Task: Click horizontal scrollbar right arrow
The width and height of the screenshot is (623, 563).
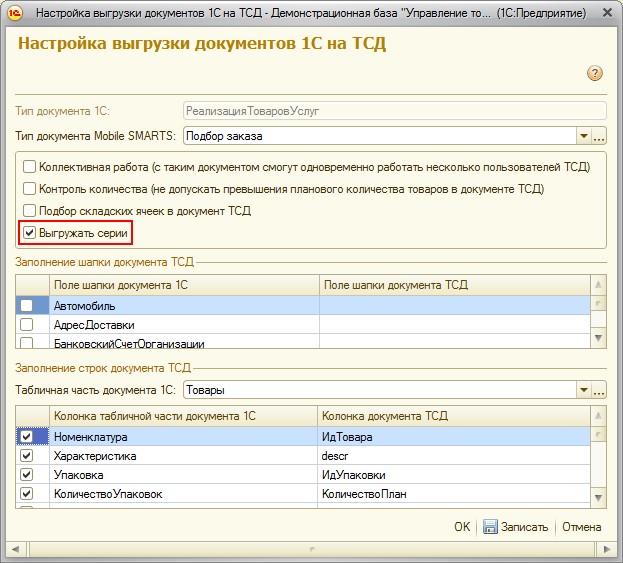Action: pyautogui.click(x=607, y=549)
